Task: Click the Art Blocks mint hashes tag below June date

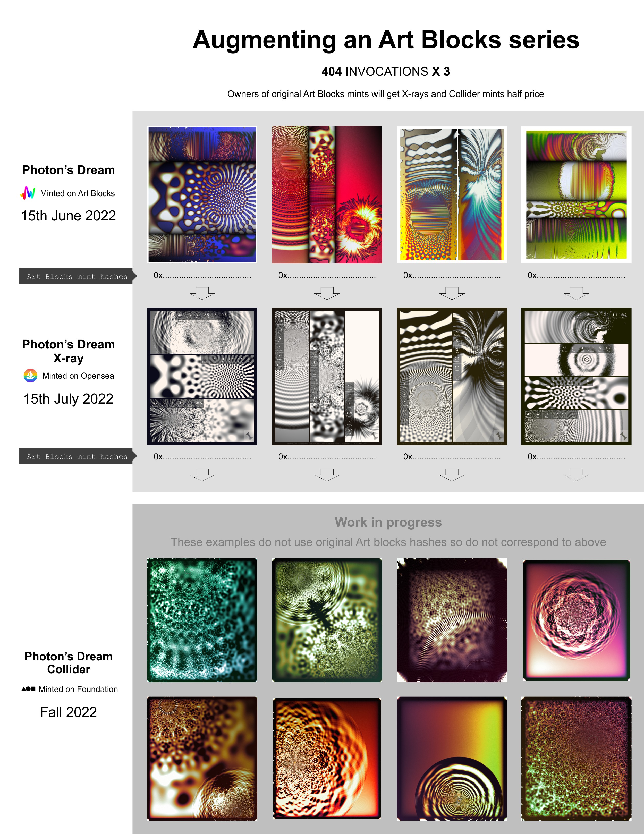Action: [x=78, y=276]
